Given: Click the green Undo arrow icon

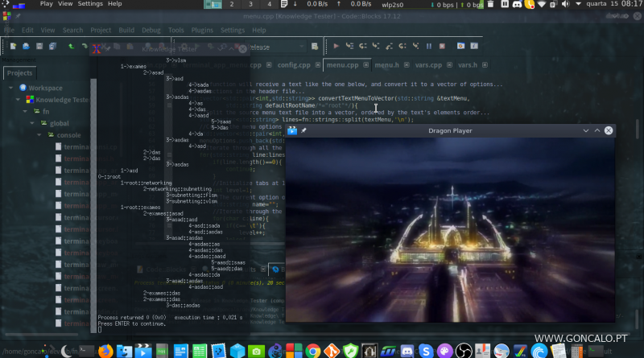Looking at the screenshot, I should pyautogui.click(x=71, y=46).
